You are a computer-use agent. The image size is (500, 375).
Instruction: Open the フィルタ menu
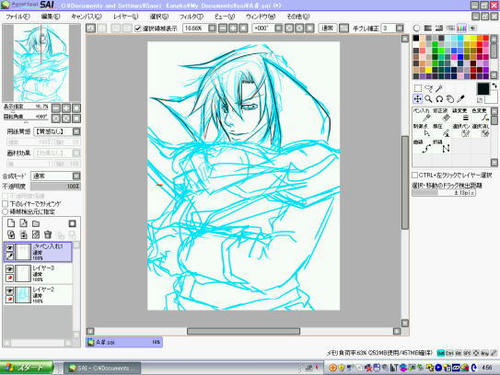[191, 16]
